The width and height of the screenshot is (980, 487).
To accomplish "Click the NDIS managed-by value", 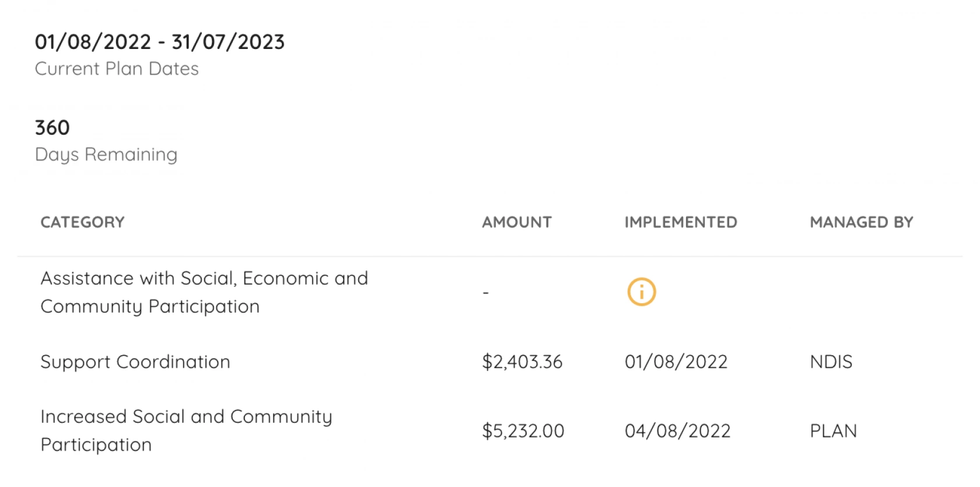I will (831, 362).
